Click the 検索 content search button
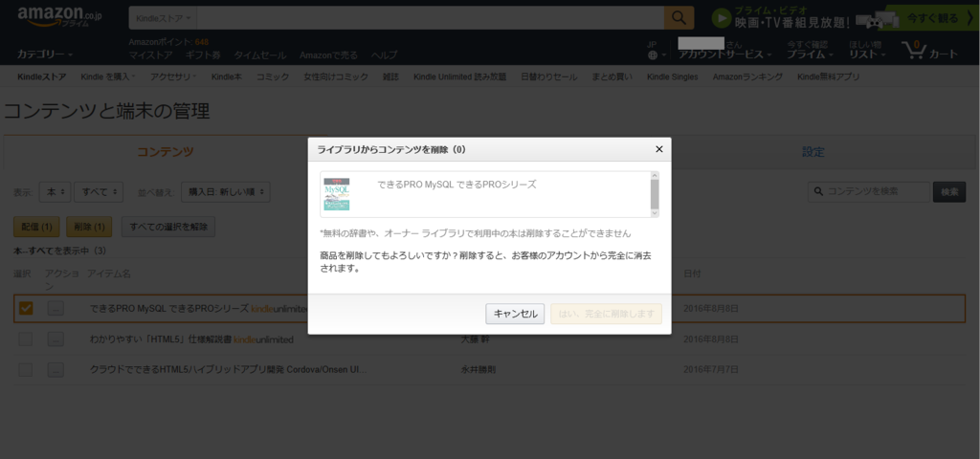The width and height of the screenshot is (980, 459). [x=948, y=192]
